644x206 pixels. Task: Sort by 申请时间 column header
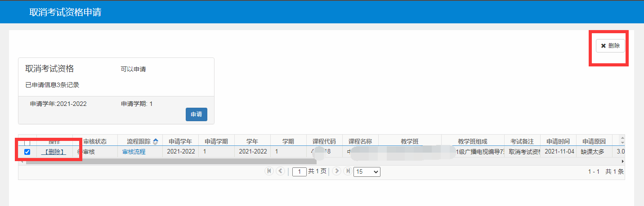(558, 141)
